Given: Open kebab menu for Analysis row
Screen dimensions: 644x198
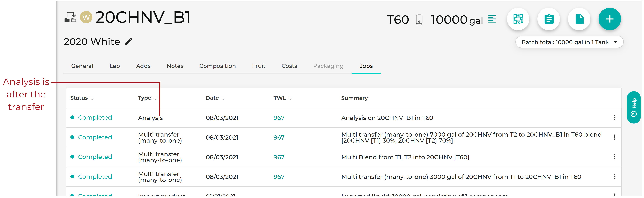Looking at the screenshot, I should pyautogui.click(x=614, y=118).
